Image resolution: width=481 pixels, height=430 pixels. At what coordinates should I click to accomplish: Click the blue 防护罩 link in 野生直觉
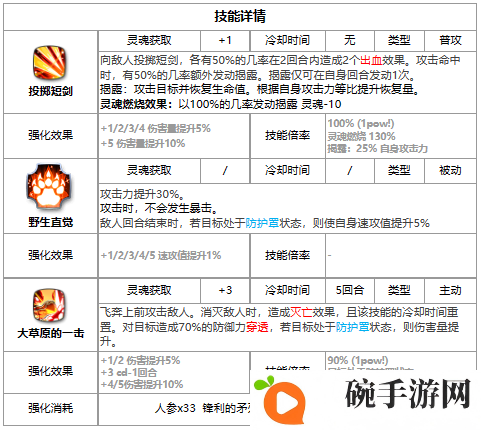[x=262, y=223]
